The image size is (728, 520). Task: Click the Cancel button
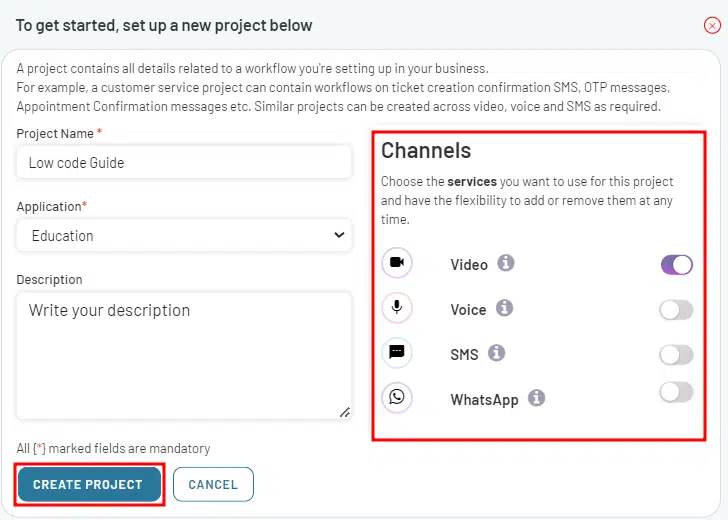213,484
